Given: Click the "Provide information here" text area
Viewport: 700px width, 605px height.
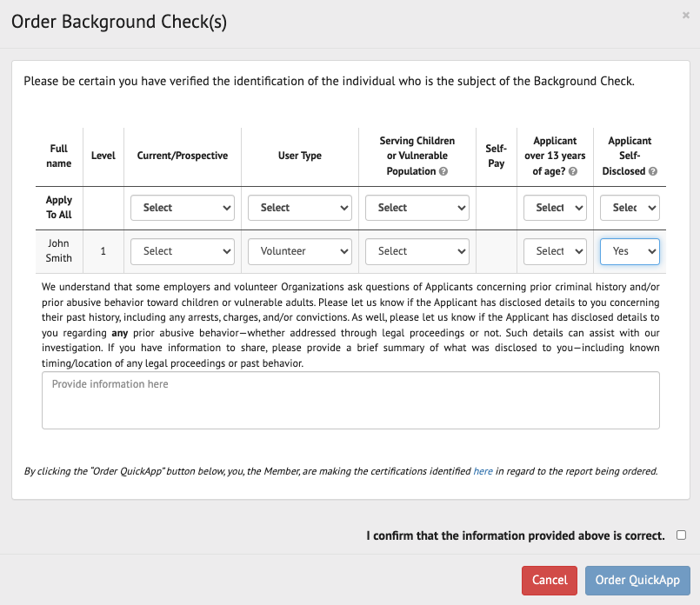Looking at the screenshot, I should click(x=350, y=400).
